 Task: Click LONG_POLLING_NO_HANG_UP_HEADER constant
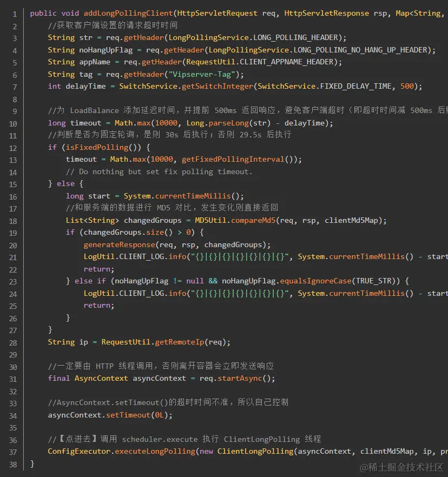pyautogui.click(x=360, y=50)
